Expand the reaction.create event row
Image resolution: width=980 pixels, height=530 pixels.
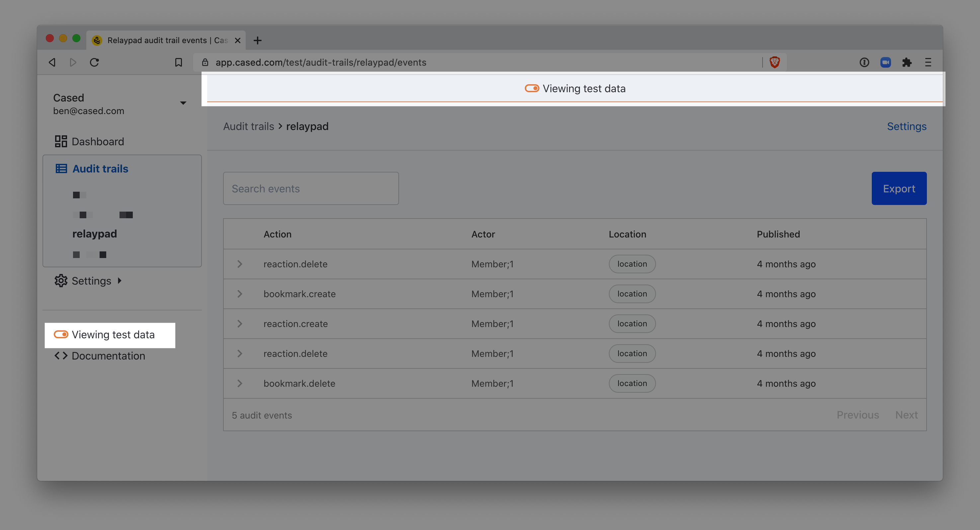click(x=240, y=324)
